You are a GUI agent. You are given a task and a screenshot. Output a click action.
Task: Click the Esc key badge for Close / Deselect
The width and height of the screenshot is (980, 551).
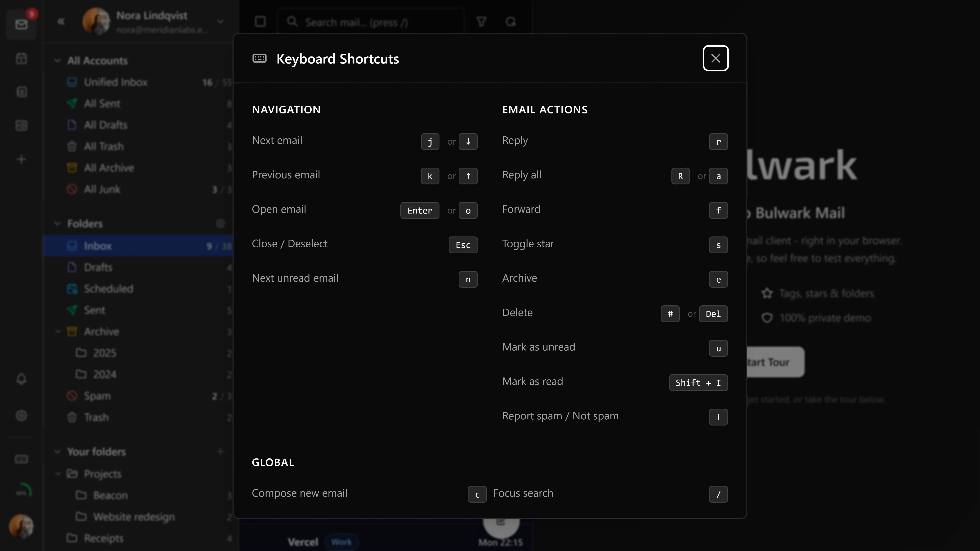tap(463, 245)
